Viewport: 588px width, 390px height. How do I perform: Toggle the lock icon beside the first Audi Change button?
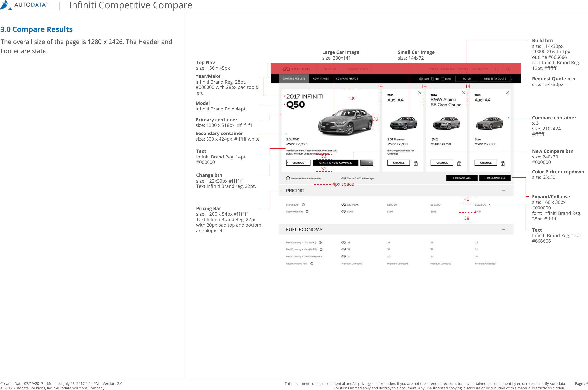coord(416,164)
